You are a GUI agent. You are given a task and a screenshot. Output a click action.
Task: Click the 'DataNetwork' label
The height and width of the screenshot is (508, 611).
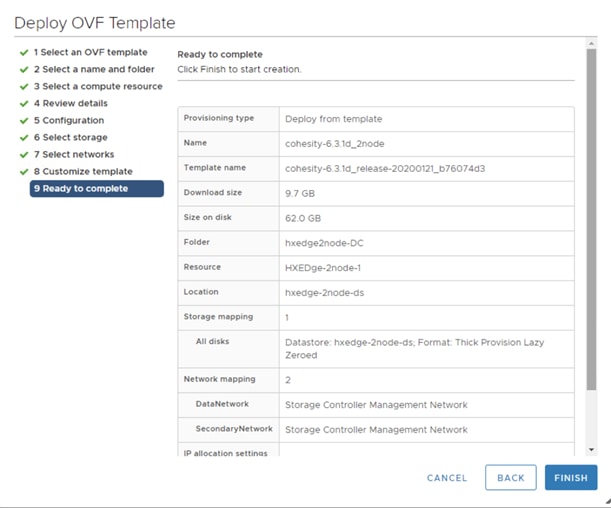(222, 404)
